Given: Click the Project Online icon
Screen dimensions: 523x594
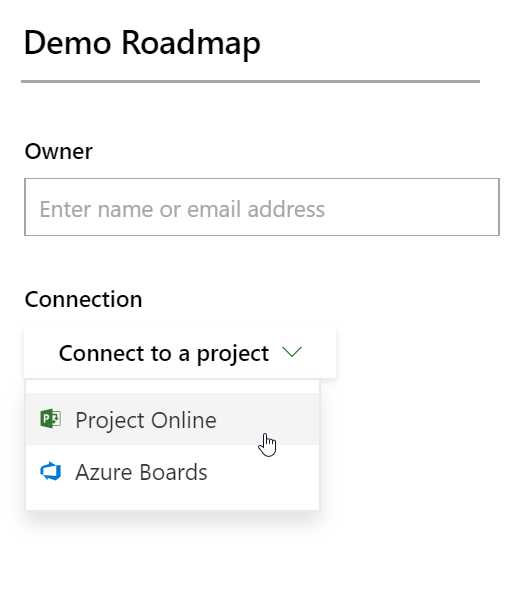Looking at the screenshot, I should (51, 419).
